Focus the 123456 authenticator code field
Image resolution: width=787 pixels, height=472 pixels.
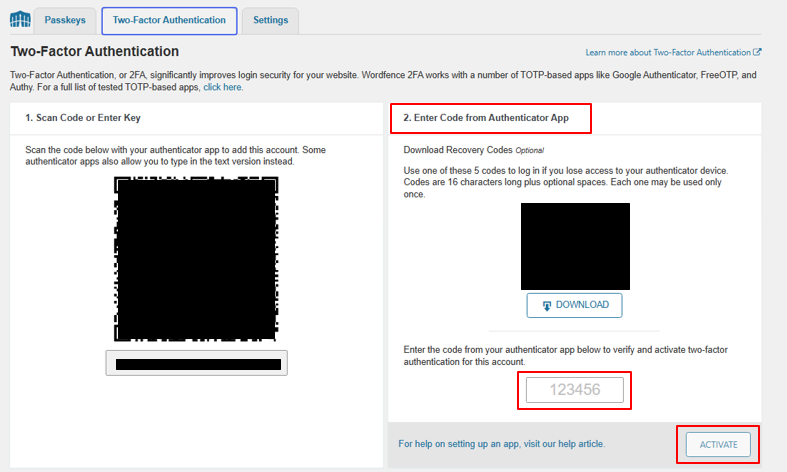tap(575, 390)
